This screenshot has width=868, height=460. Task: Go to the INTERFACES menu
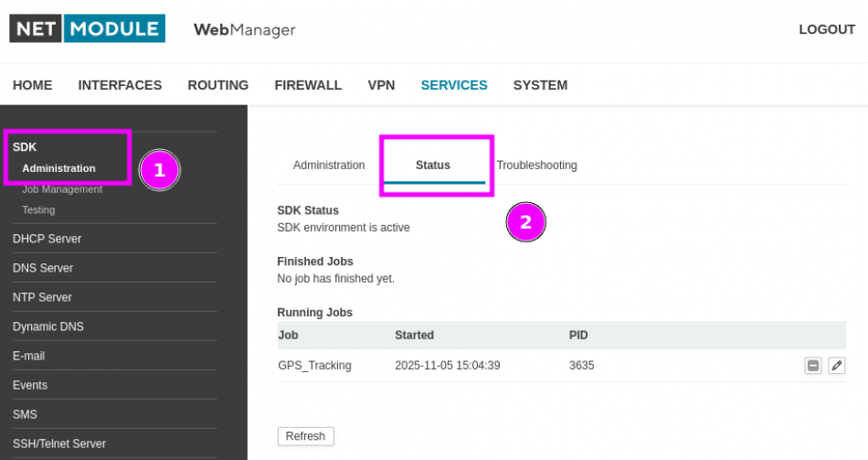click(x=120, y=85)
